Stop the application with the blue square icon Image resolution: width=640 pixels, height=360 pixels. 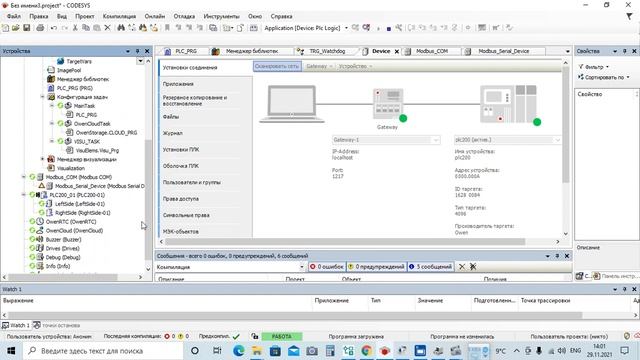[389, 29]
